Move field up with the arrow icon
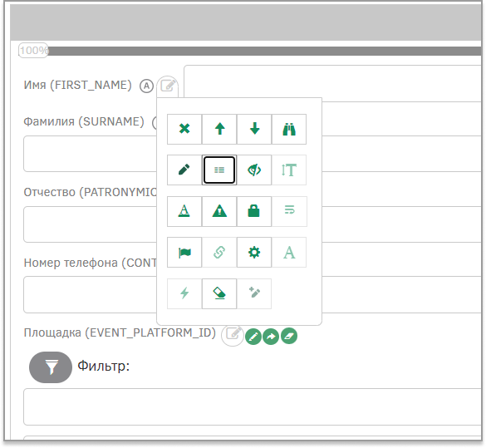486x448 pixels. (x=219, y=129)
